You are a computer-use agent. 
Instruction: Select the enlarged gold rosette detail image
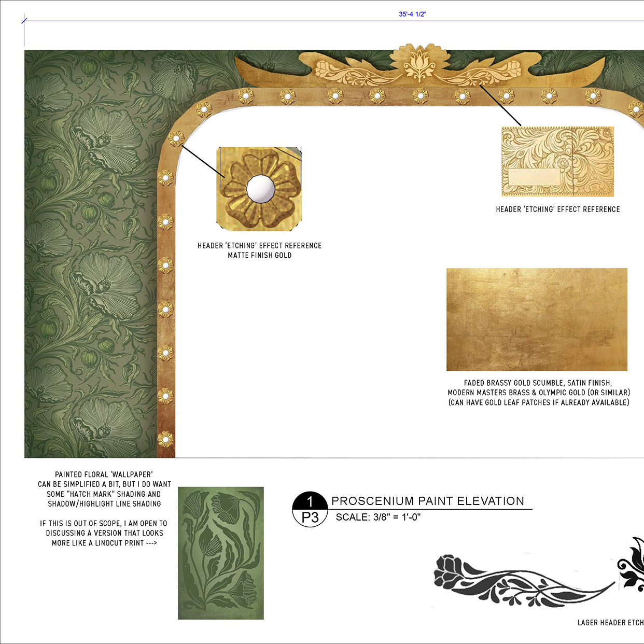259,189
